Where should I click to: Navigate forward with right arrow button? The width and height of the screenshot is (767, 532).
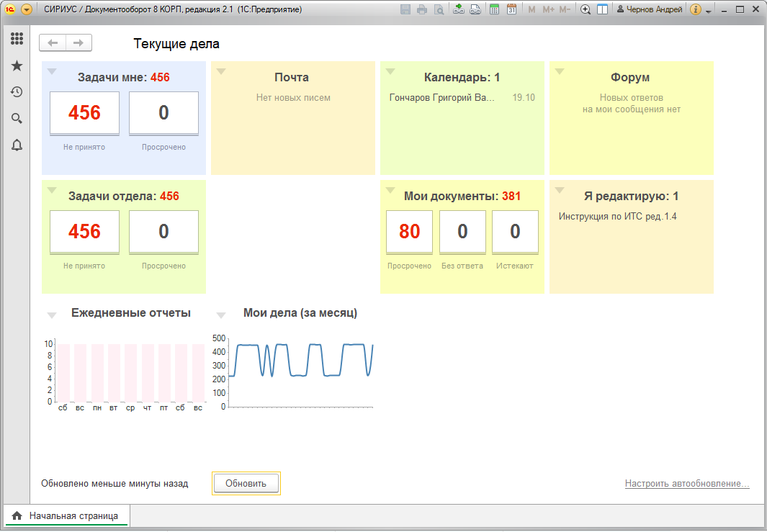pyautogui.click(x=79, y=43)
